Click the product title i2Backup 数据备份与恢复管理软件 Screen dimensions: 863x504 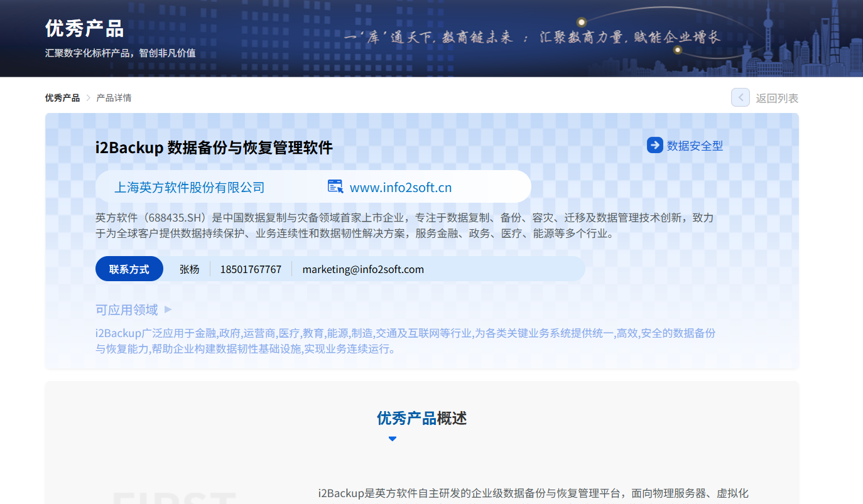(214, 148)
